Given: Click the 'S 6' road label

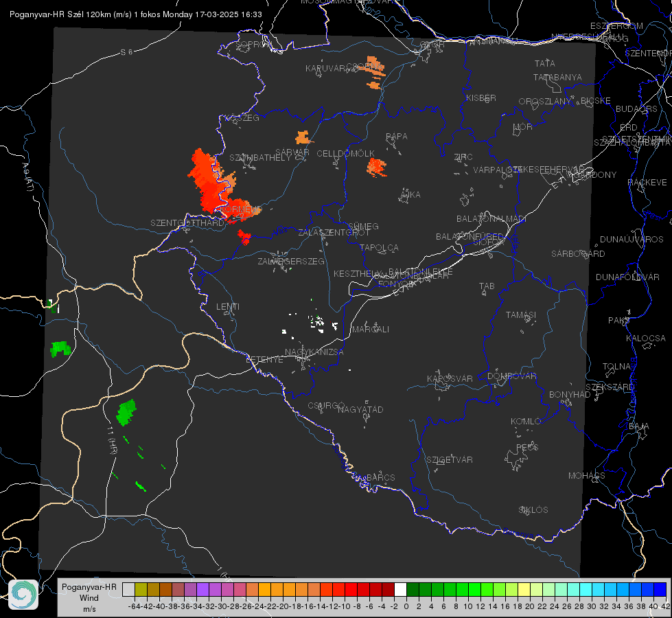Looking at the screenshot, I should tap(126, 52).
